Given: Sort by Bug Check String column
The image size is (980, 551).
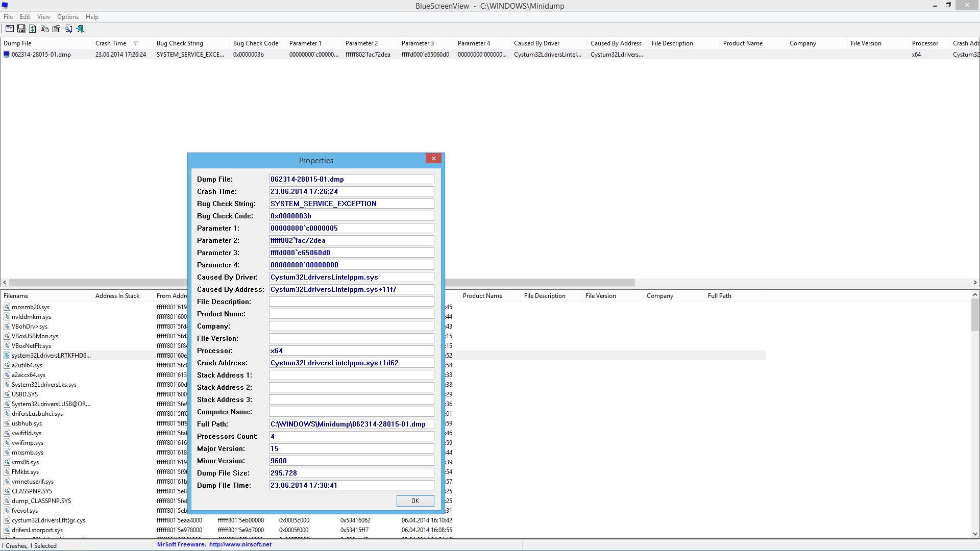Looking at the screenshot, I should [180, 43].
